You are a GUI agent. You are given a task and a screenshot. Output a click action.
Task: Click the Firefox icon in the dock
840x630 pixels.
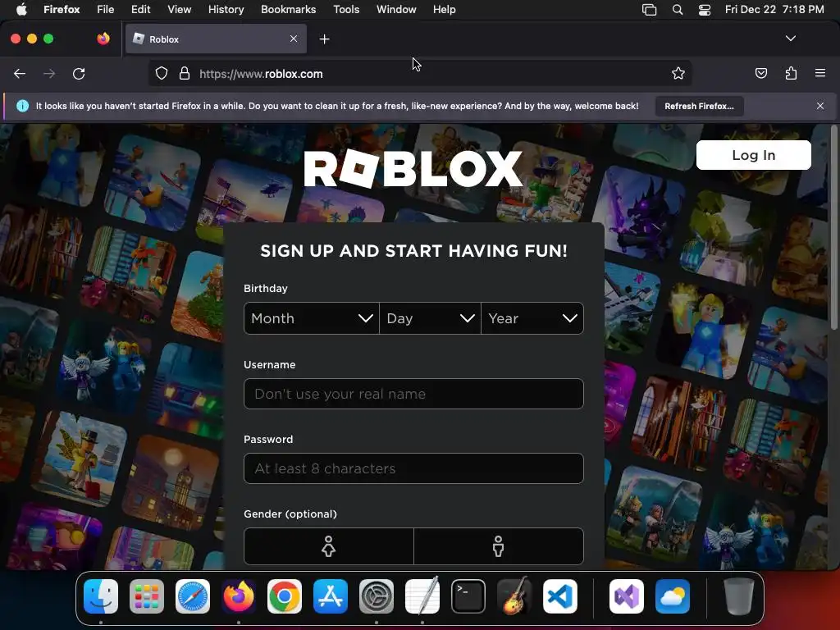(239, 596)
